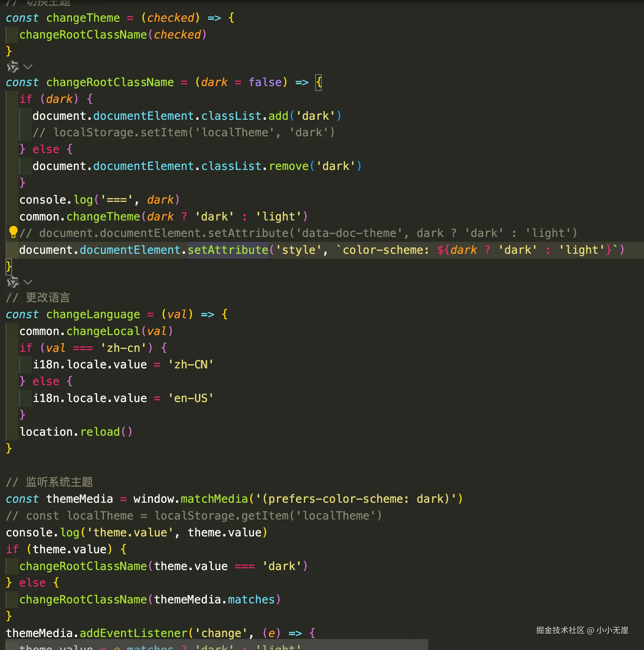Click the boxed closing brace of changeRootClassName
Screen dimensions: 644x650
pos(9,267)
